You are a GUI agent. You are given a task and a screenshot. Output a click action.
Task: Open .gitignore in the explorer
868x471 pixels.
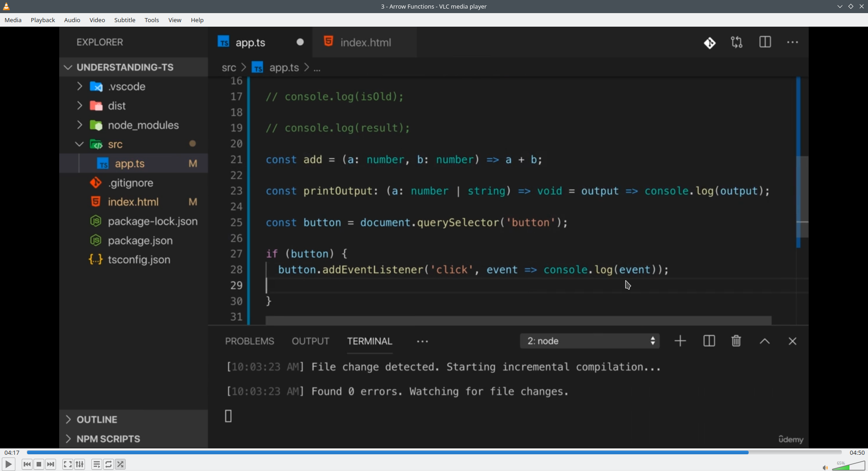[133, 183]
